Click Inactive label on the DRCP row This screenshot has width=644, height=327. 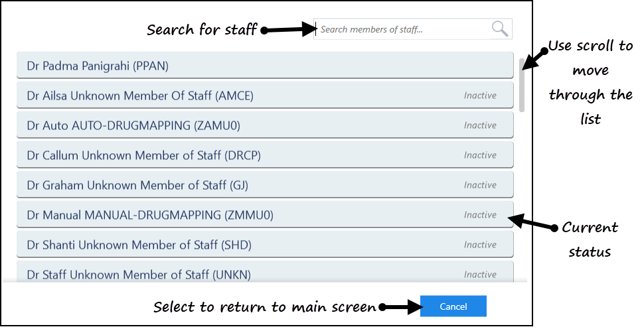[480, 155]
